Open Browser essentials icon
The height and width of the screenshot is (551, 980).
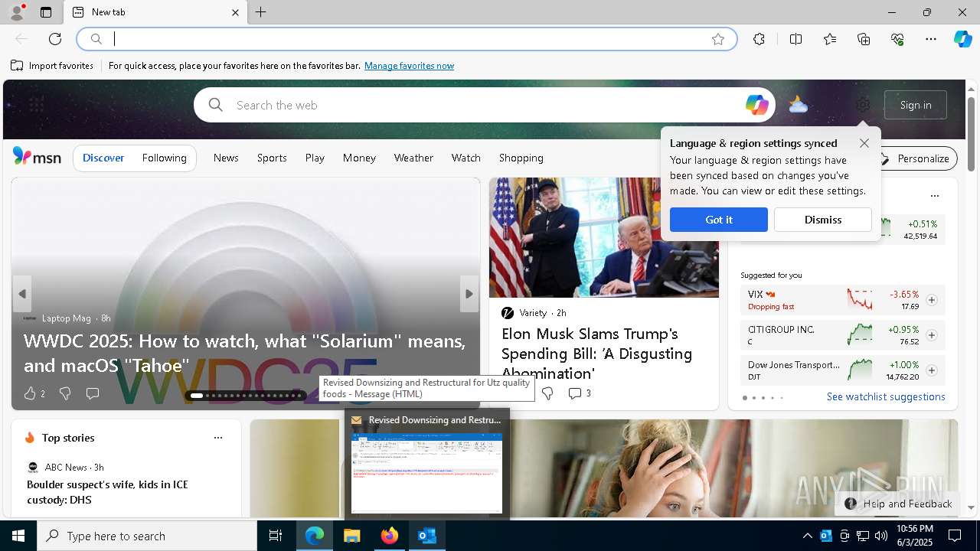(x=897, y=39)
